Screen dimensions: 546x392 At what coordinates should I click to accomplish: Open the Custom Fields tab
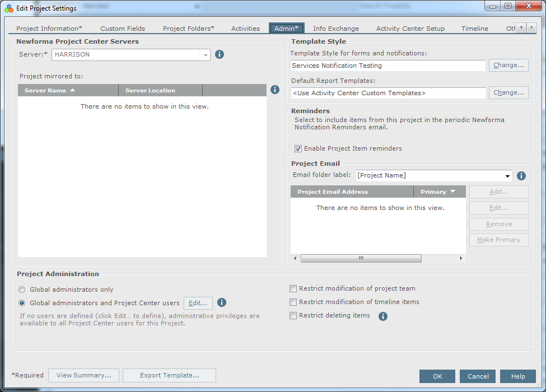pyautogui.click(x=123, y=29)
